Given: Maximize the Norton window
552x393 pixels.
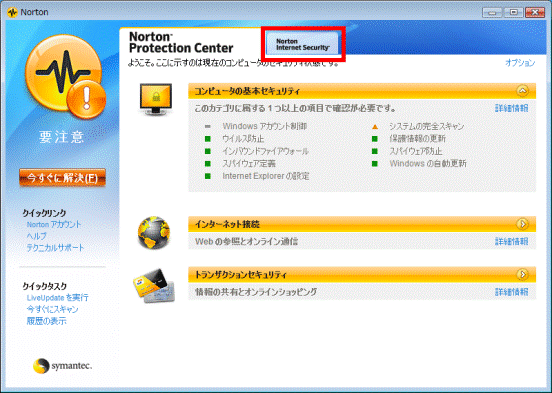Looking at the screenshot, I should (x=514, y=13).
